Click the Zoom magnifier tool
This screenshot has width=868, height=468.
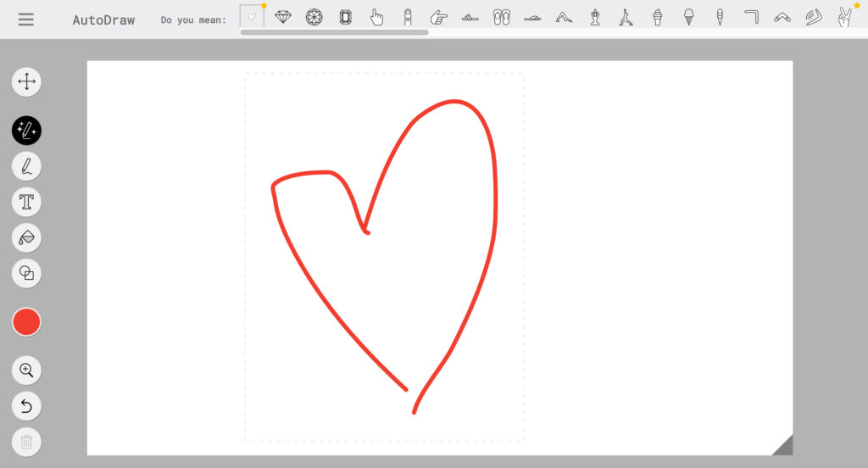[x=26, y=370]
